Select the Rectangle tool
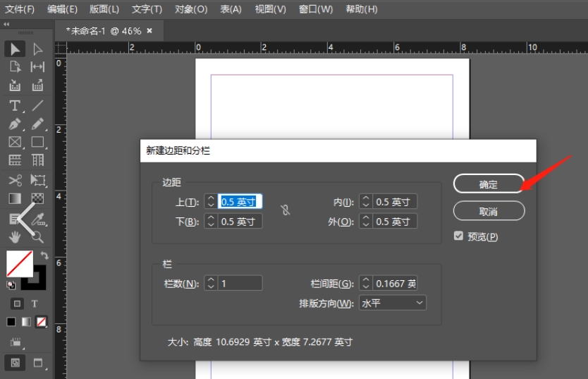The height and width of the screenshot is (379, 588). (x=37, y=143)
